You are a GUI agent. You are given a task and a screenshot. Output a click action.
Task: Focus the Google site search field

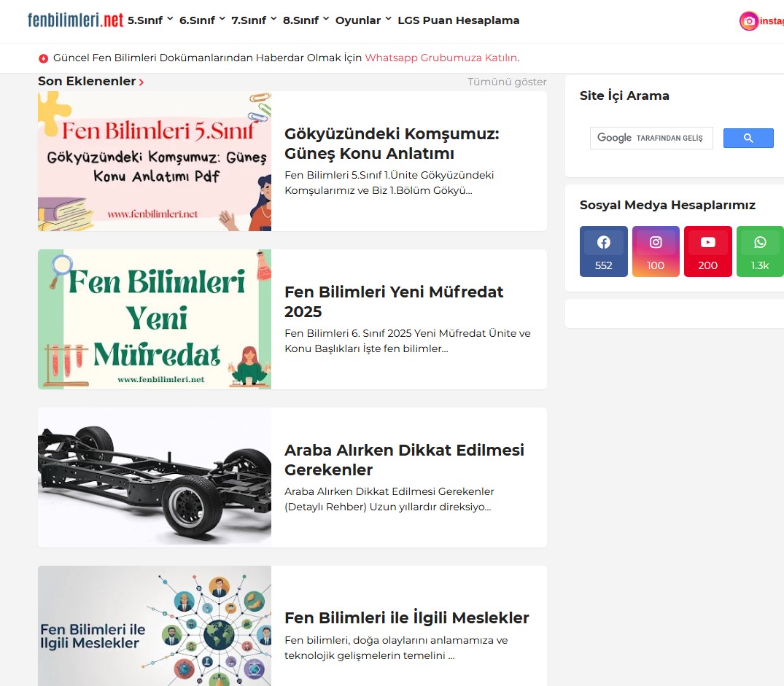[651, 139]
